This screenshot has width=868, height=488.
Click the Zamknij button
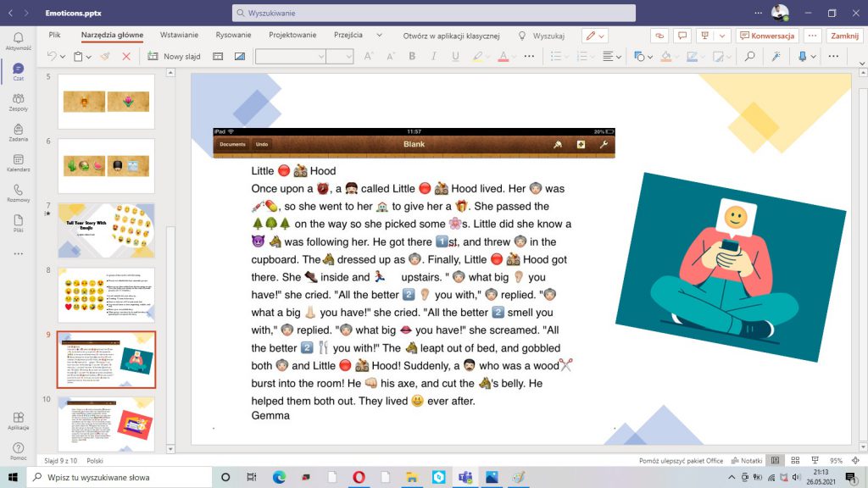(844, 36)
